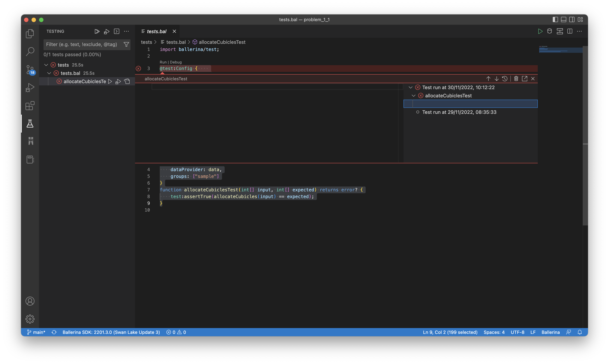Select the Testing flask icon

[30, 124]
